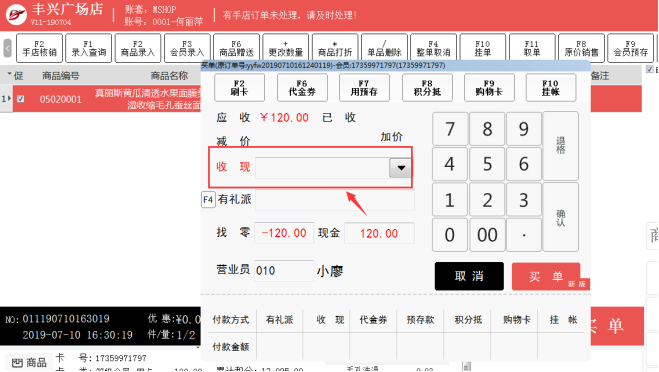Tap keypad digit 4
Image resolution: width=659 pixels, height=372 pixels.
pos(450,164)
